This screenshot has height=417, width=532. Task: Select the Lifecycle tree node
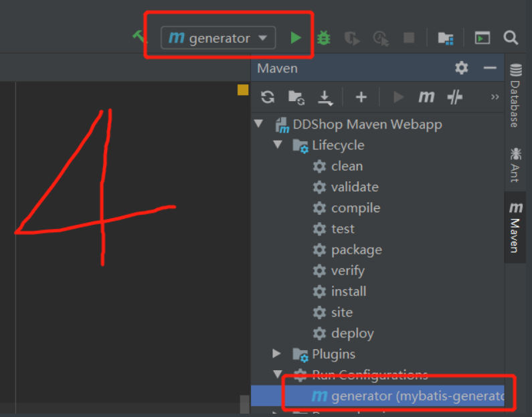338,145
